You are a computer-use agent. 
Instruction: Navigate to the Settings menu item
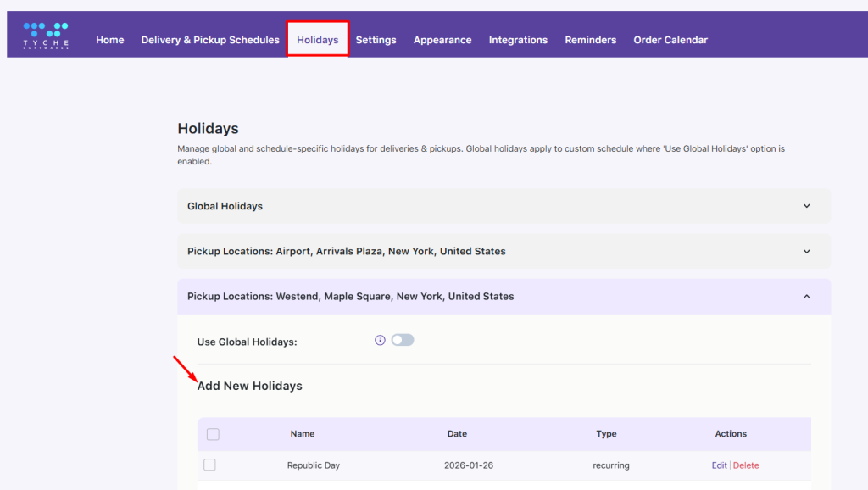tap(376, 39)
